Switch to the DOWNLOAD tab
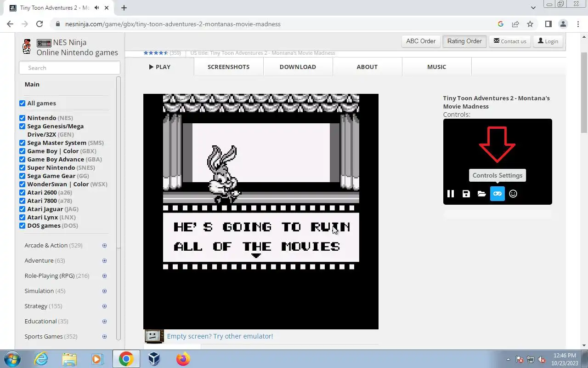This screenshot has height=368, width=588. pyautogui.click(x=298, y=67)
